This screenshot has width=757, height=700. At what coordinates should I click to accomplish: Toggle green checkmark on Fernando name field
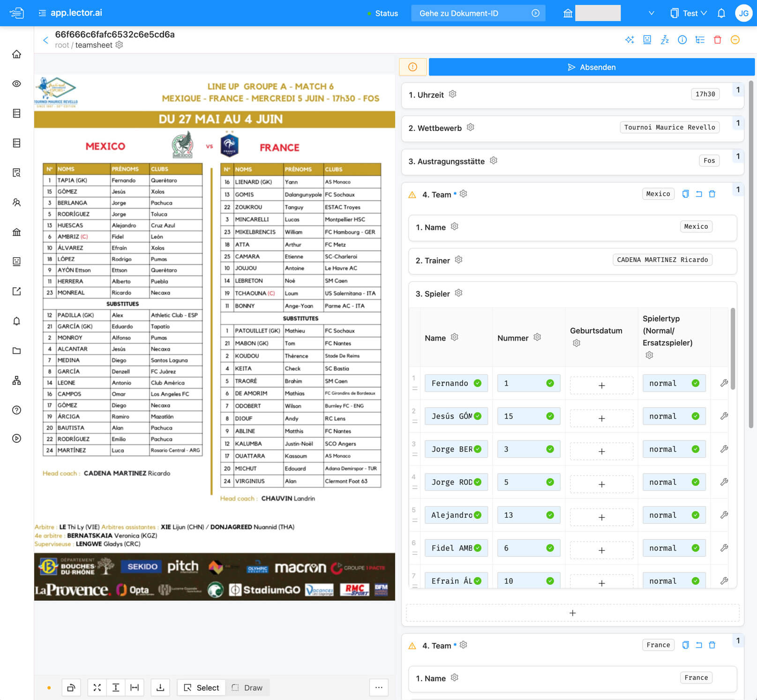[478, 383]
